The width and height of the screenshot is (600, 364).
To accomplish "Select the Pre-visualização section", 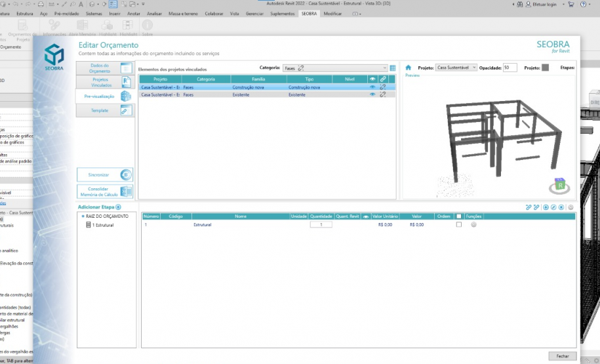I will pos(105,96).
